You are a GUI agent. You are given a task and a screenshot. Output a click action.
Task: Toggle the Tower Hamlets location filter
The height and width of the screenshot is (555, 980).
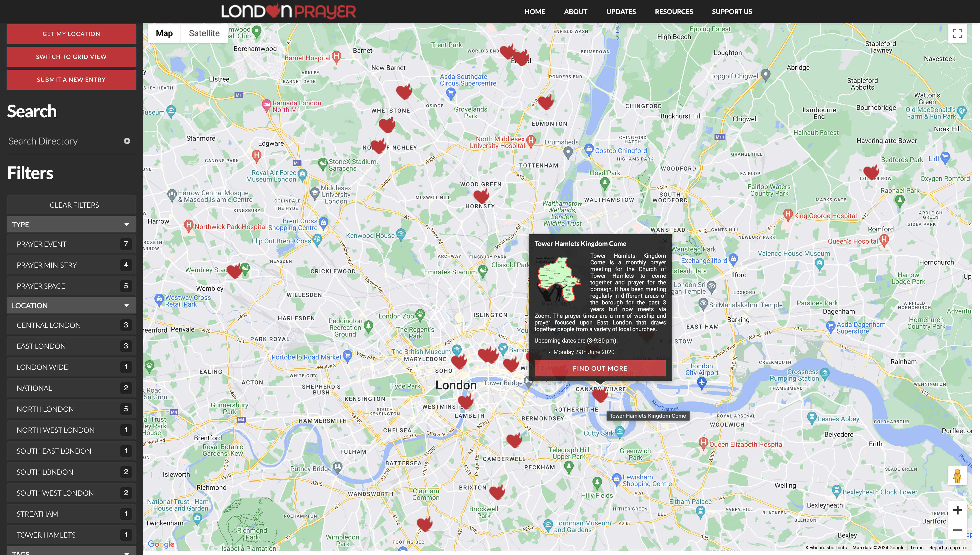[x=71, y=535]
